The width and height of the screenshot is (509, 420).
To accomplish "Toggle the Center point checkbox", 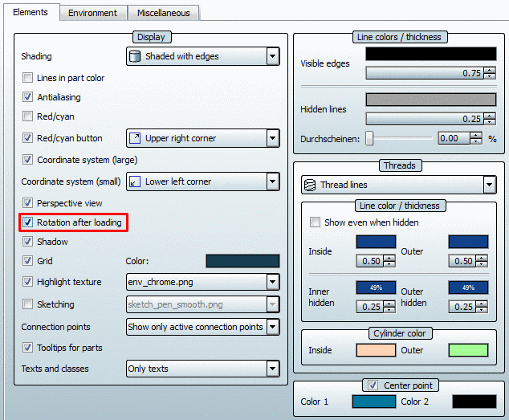I will pos(373,385).
